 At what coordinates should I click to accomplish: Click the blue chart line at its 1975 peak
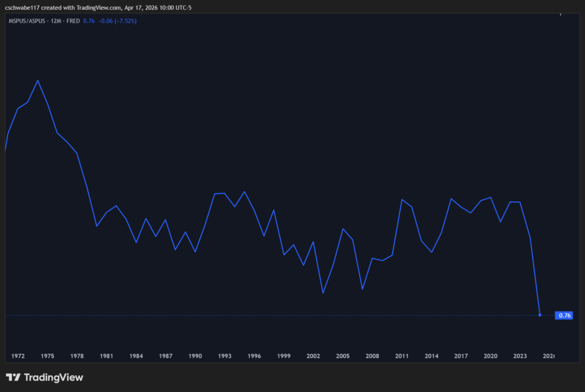(38, 81)
